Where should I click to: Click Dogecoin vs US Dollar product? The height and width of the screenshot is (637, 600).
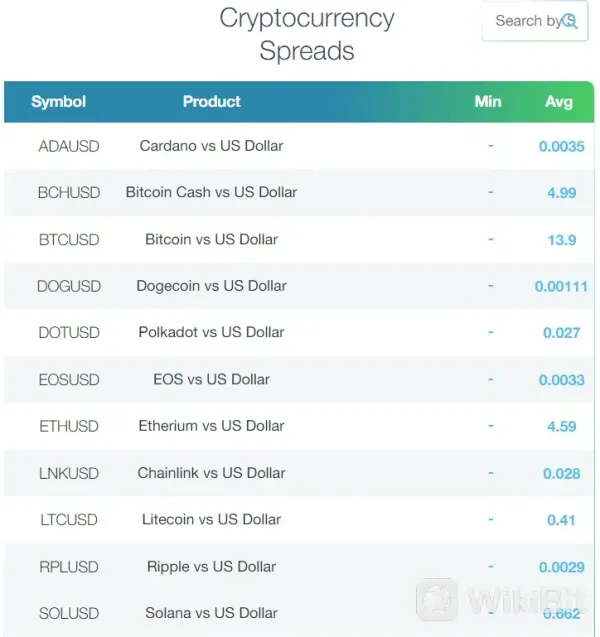211,286
